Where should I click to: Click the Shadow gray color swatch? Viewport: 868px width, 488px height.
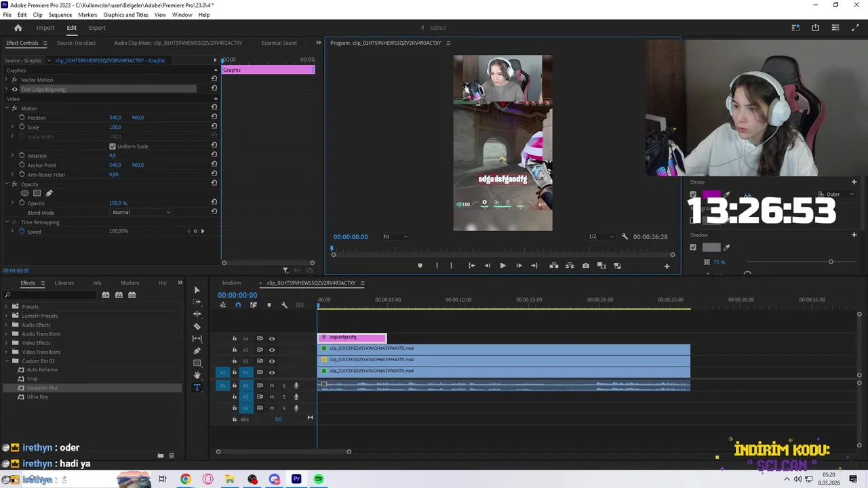pyautogui.click(x=711, y=247)
